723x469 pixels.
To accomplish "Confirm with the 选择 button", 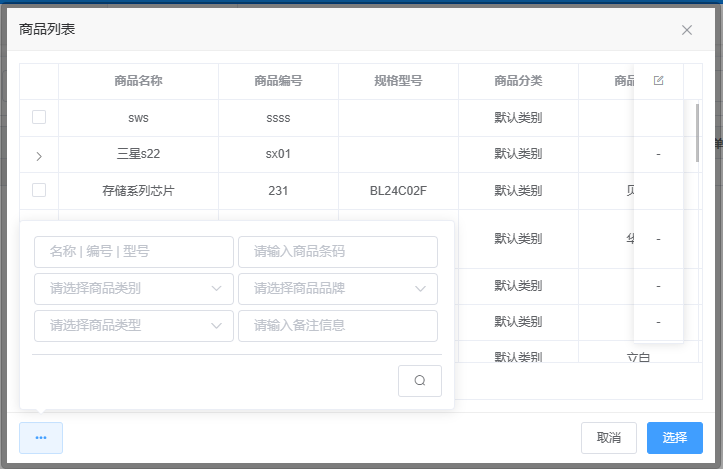I will pyautogui.click(x=674, y=437).
